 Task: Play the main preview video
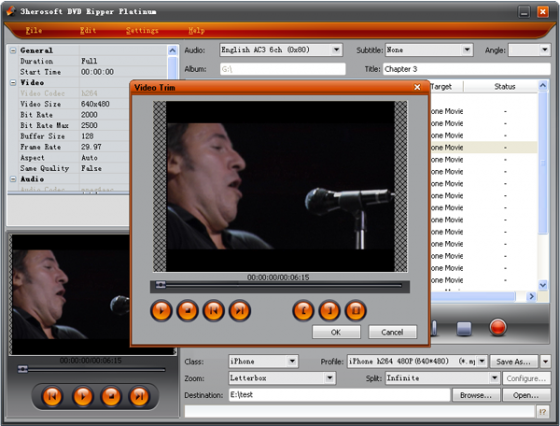pos(82,396)
